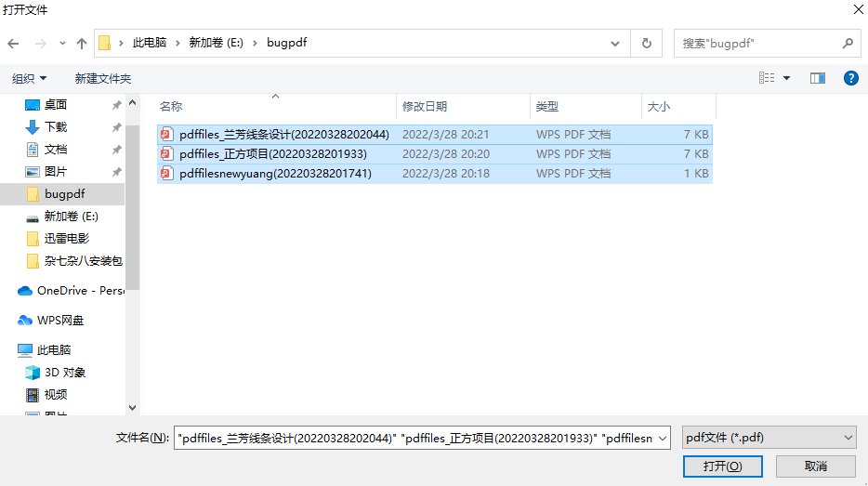Click the 打开(O) button
This screenshot has height=486, width=868.
722,466
